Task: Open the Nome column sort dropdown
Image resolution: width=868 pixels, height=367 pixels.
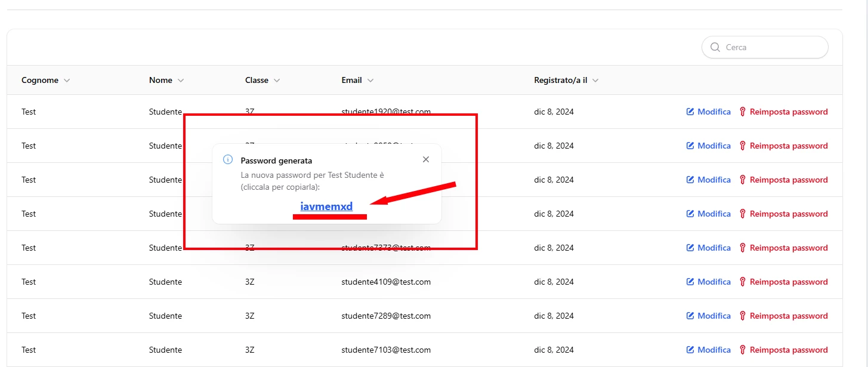Action: [181, 81]
